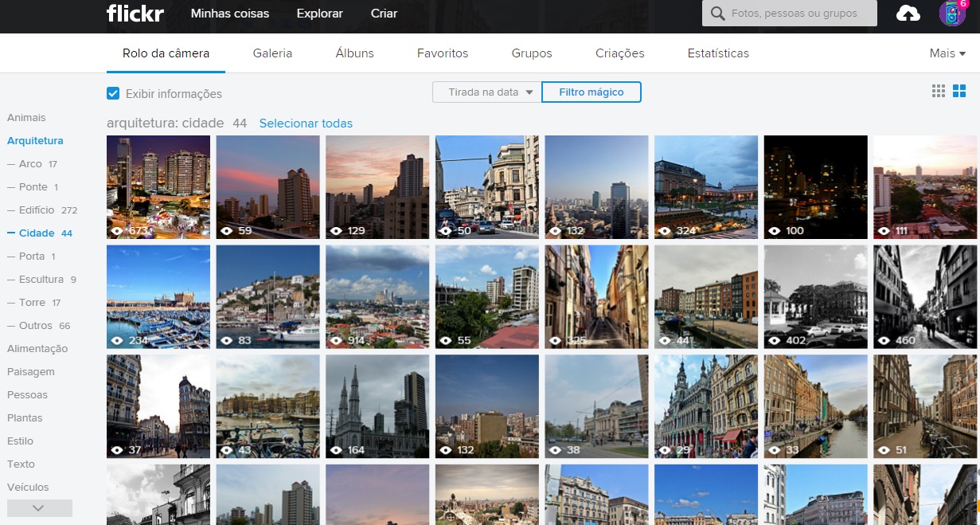
Task: Click the Flickr logo
Action: coord(135,14)
